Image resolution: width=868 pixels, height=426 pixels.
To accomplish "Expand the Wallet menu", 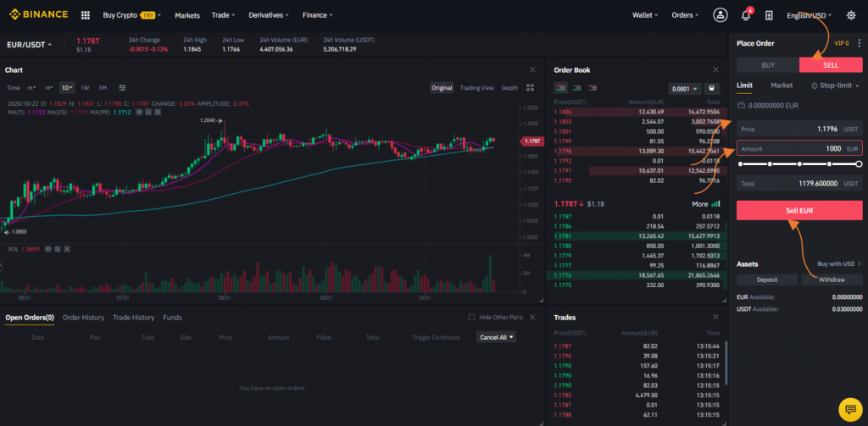I will 645,15.
